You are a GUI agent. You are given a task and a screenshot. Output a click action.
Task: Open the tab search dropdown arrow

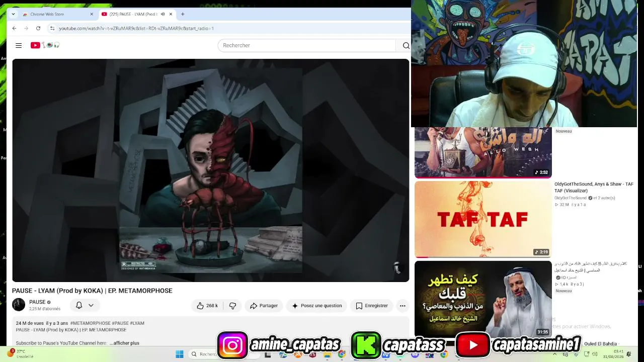pyautogui.click(x=13, y=14)
